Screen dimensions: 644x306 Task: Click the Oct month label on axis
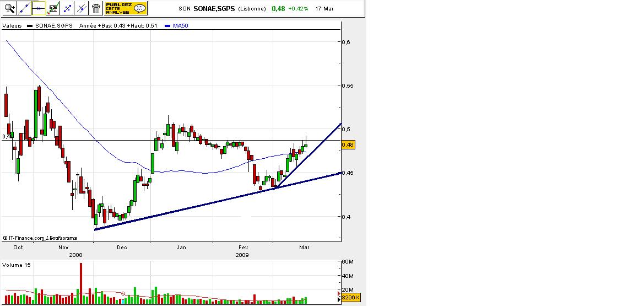18,247
